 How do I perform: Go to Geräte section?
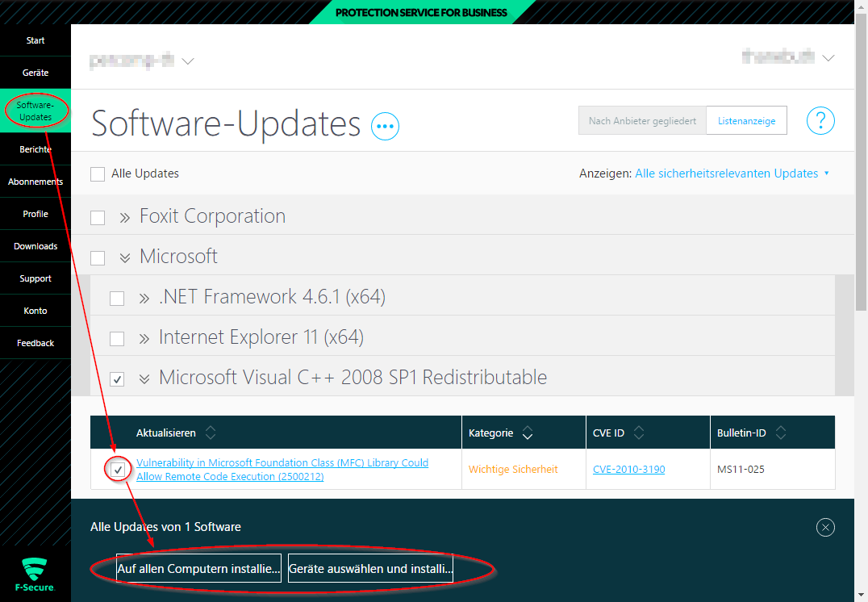pyautogui.click(x=35, y=73)
